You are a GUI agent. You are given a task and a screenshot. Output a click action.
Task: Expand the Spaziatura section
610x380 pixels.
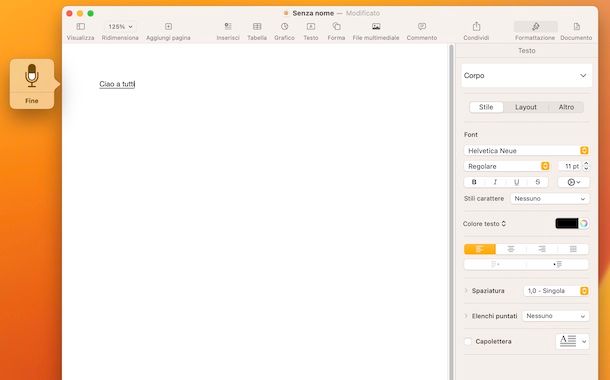[466, 291]
